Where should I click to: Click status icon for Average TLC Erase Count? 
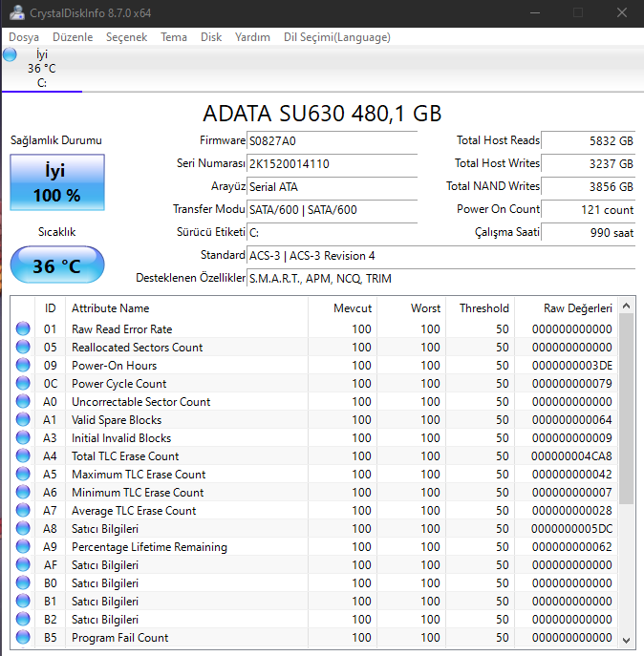[x=23, y=510]
